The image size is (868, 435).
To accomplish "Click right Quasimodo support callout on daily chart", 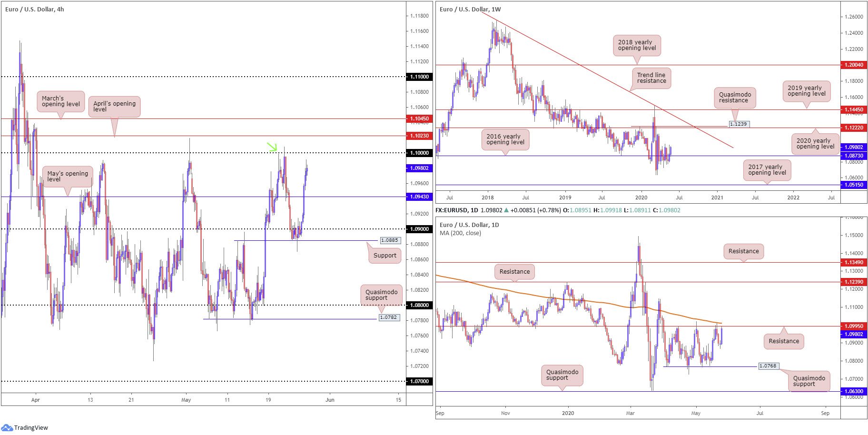I will point(809,381).
